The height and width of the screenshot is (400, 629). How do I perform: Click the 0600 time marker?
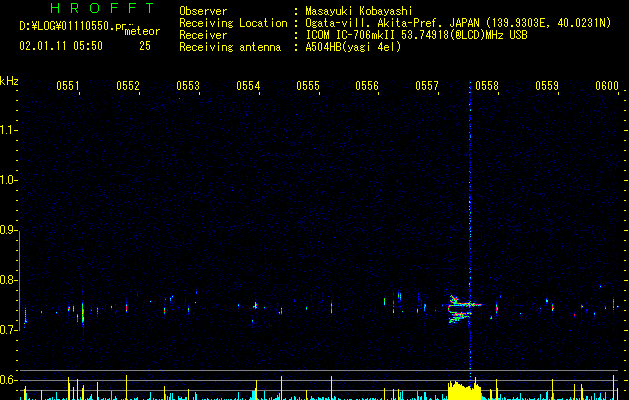pyautogui.click(x=607, y=85)
